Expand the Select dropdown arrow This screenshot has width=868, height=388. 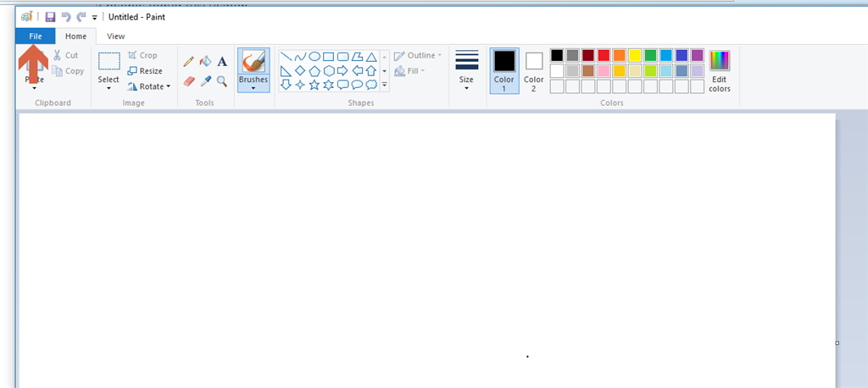pyautogui.click(x=108, y=89)
